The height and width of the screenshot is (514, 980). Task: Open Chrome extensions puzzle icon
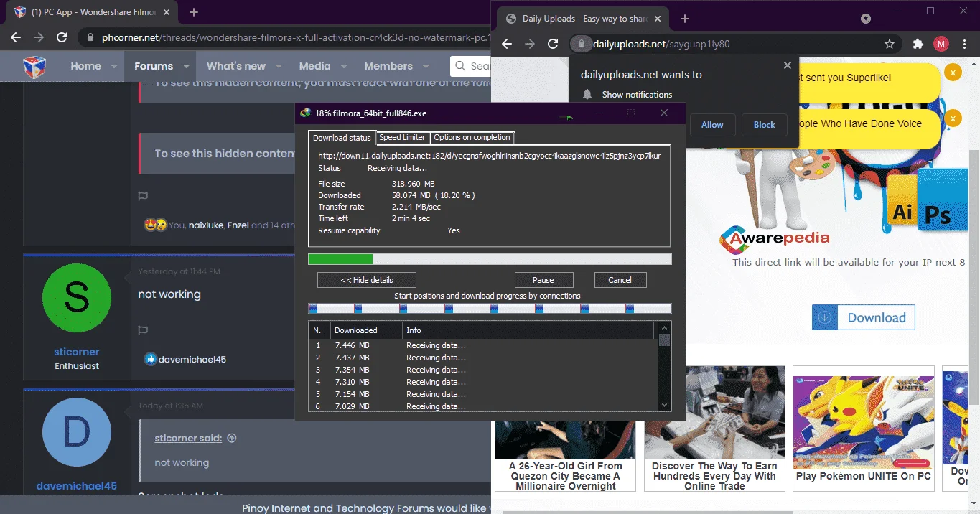918,44
